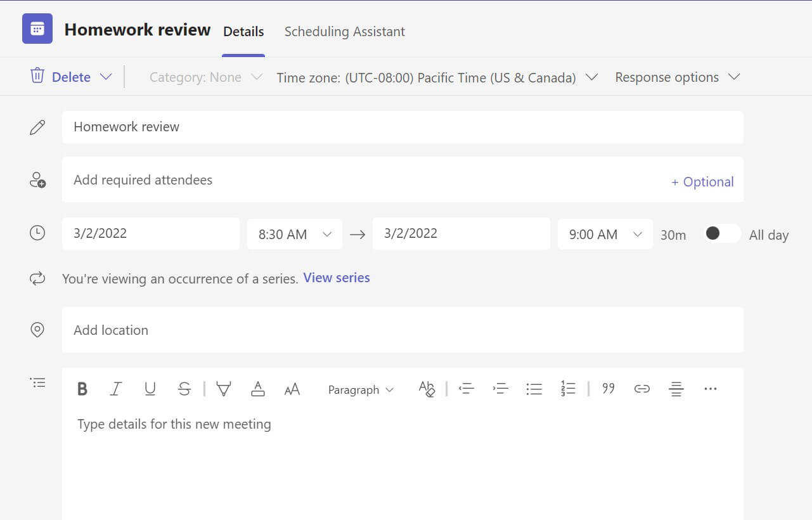
Task: Insert a hyperlink using the link icon
Action: tap(641, 389)
